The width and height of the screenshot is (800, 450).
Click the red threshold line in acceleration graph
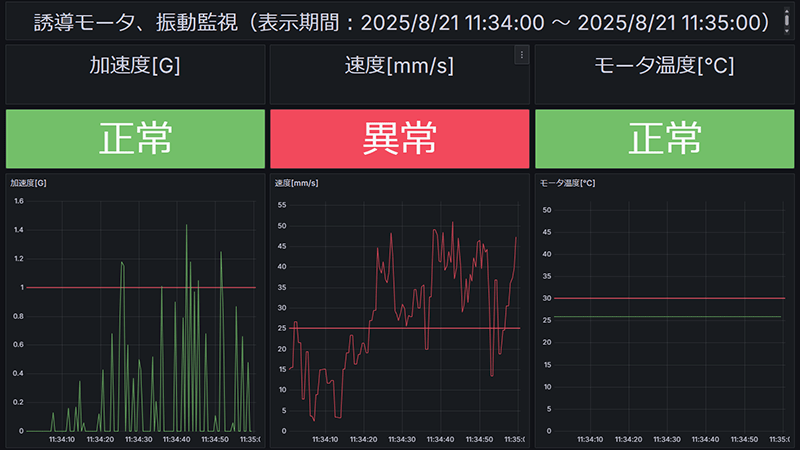point(70,288)
